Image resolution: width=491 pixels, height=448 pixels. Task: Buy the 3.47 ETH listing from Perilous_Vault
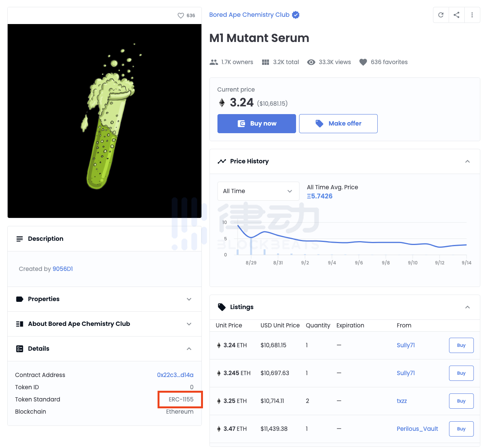point(461,429)
